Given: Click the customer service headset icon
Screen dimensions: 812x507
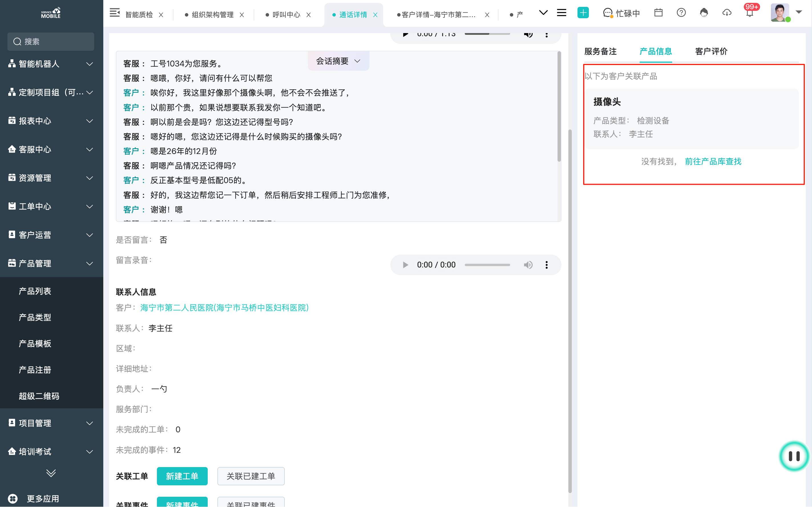Looking at the screenshot, I should 704,13.
